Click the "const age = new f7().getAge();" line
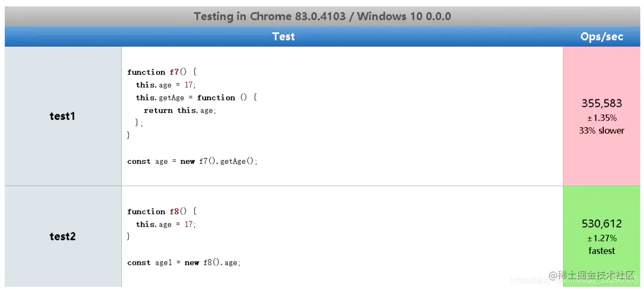This screenshot has width=644, height=290. pos(192,162)
